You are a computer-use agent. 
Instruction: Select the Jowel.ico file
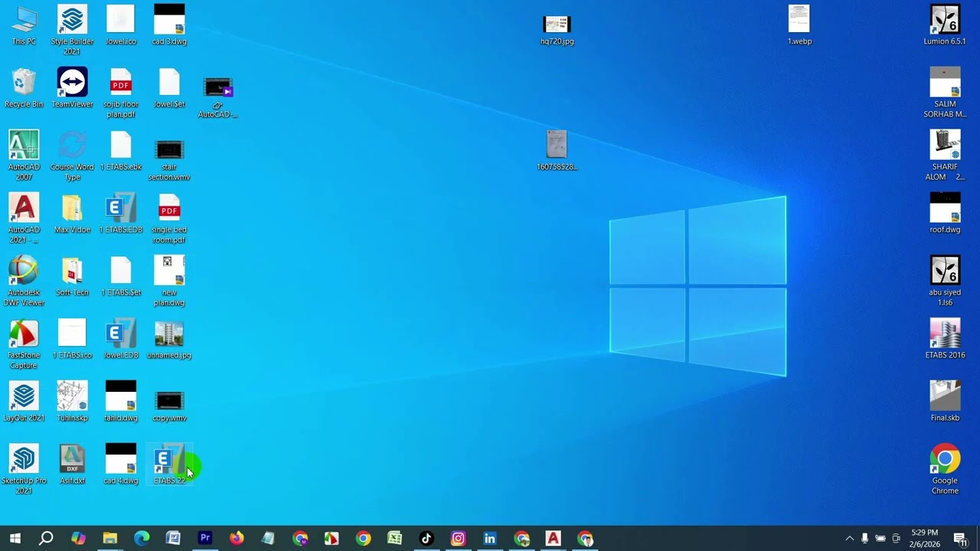[120, 25]
